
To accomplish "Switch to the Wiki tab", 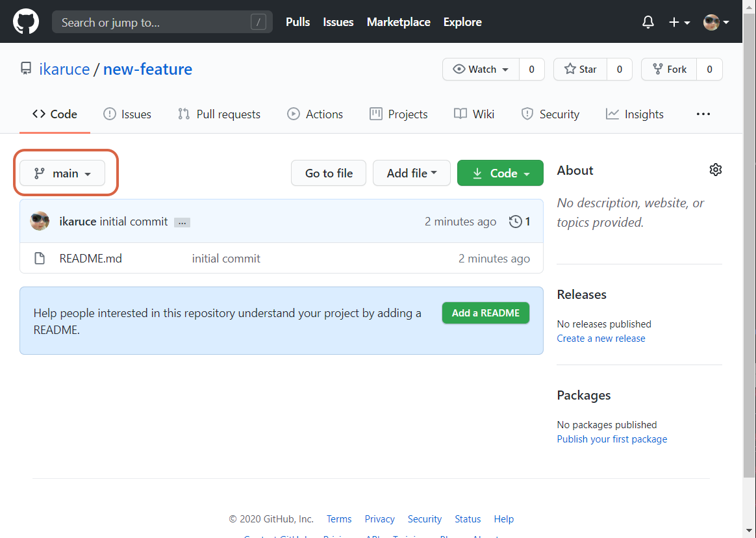I will coord(474,114).
